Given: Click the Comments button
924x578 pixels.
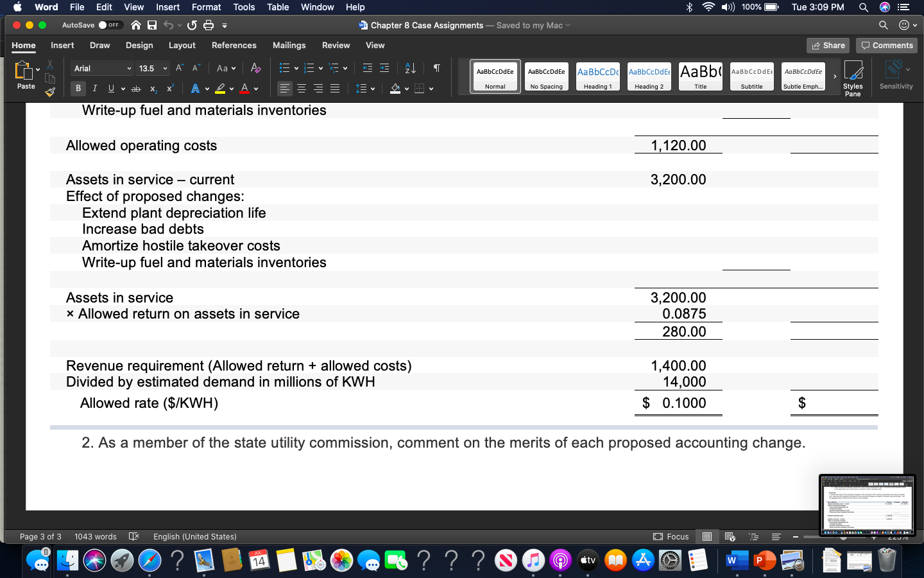Looking at the screenshot, I should (x=887, y=46).
